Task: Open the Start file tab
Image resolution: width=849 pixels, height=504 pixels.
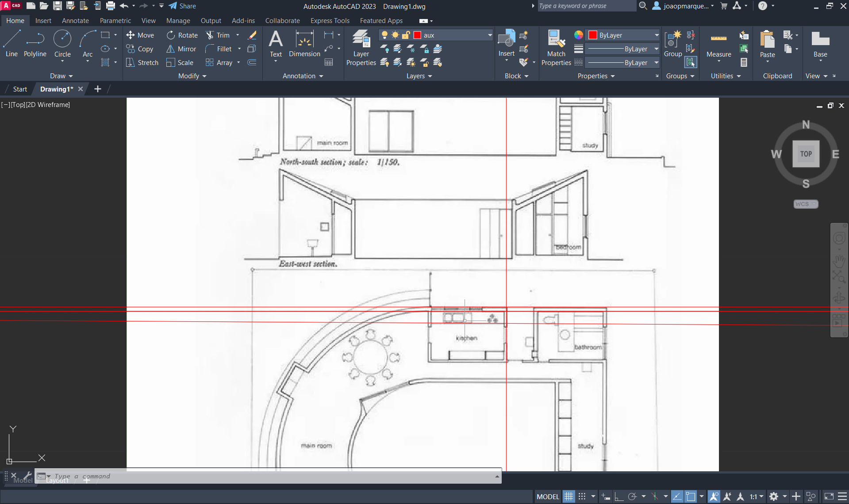Action: click(x=20, y=89)
